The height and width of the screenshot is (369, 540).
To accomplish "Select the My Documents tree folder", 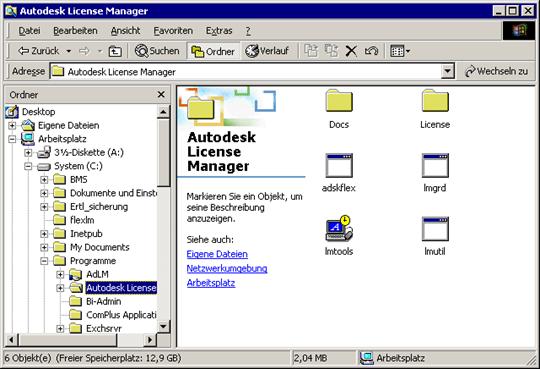I will (x=100, y=247).
